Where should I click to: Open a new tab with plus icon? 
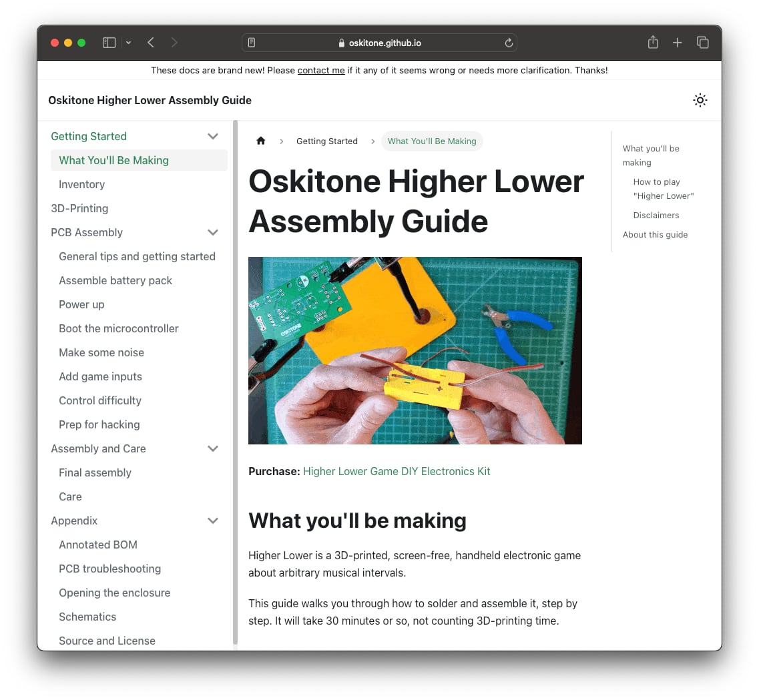677,43
